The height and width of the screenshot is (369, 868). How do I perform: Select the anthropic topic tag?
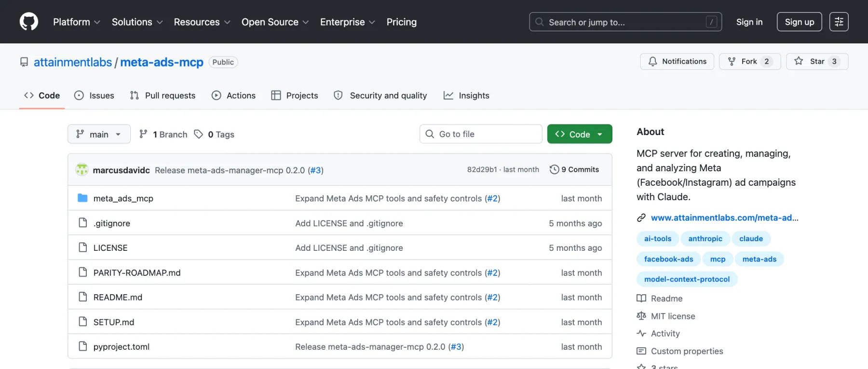(705, 239)
